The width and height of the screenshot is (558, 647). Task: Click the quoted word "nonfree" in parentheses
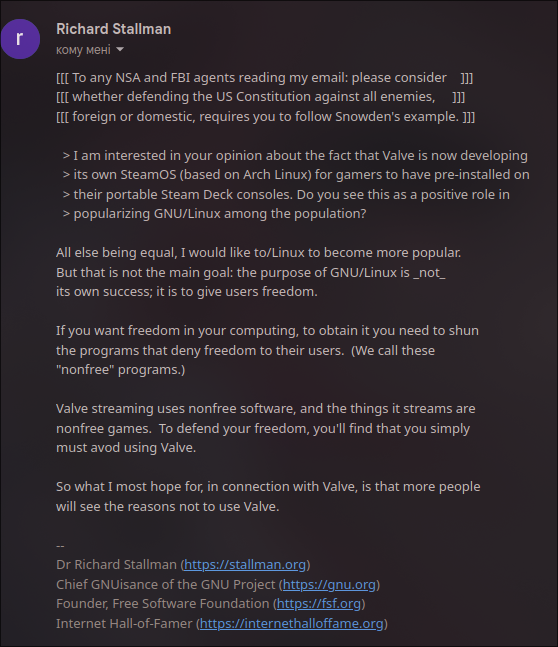coord(85,370)
